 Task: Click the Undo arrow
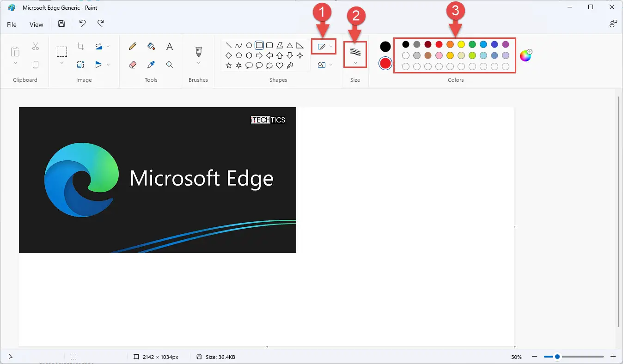tap(82, 24)
